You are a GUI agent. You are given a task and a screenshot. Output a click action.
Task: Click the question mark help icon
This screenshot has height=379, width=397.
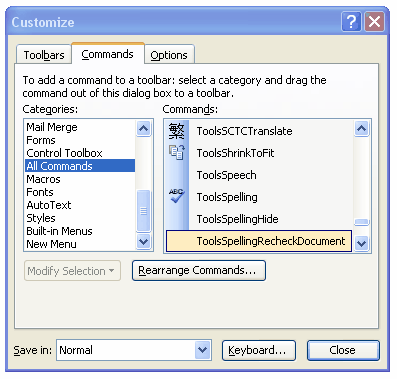click(x=351, y=22)
